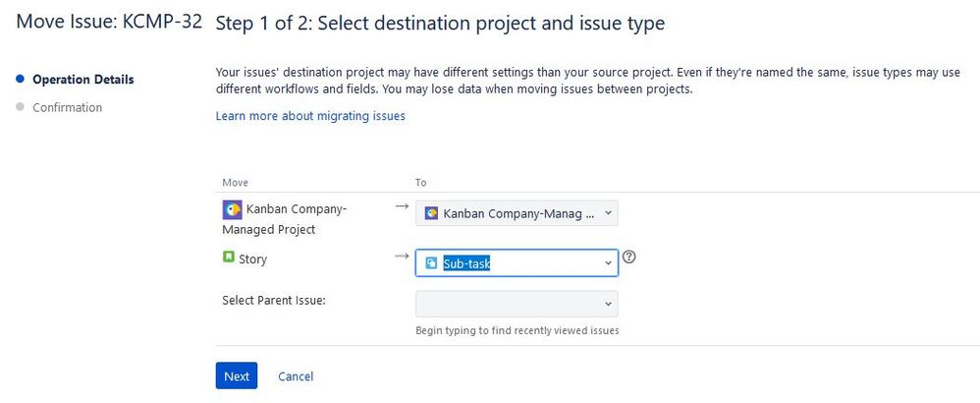Click the Select Parent Issue label
The image size is (980, 403).
274,300
